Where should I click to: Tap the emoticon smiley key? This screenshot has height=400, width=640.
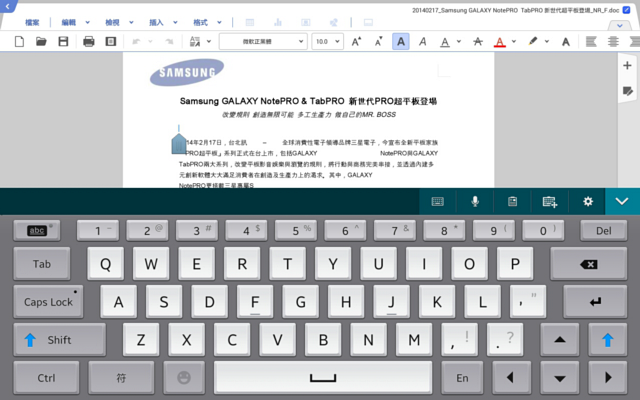[184, 378]
